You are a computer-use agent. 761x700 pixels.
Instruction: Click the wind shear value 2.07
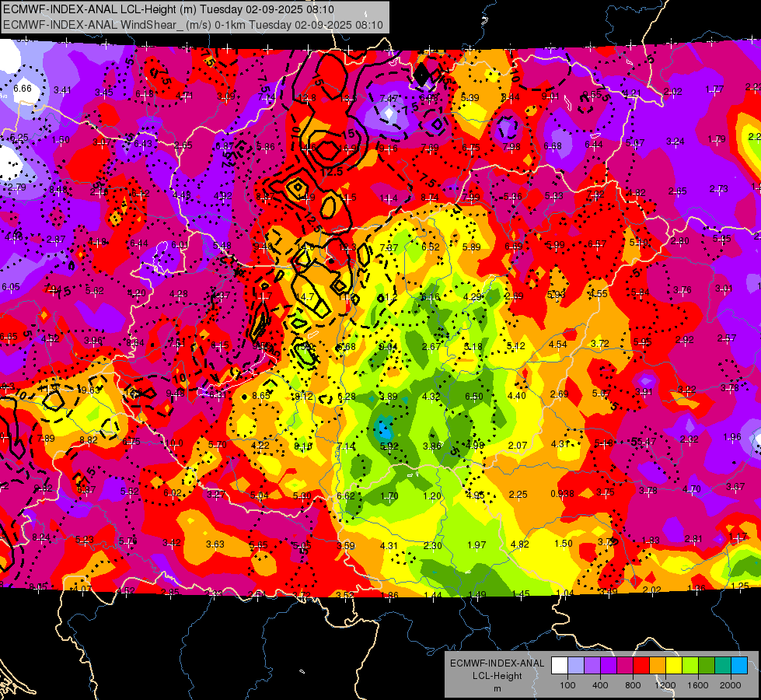[518, 445]
